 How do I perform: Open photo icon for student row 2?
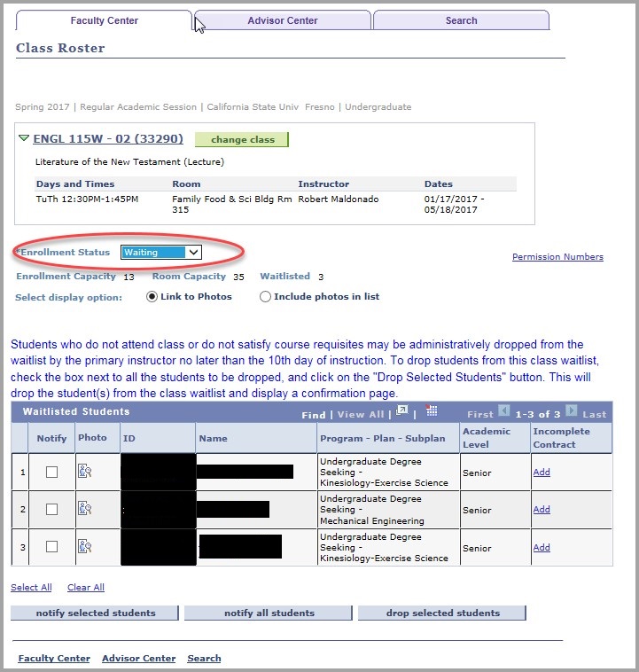[85, 508]
